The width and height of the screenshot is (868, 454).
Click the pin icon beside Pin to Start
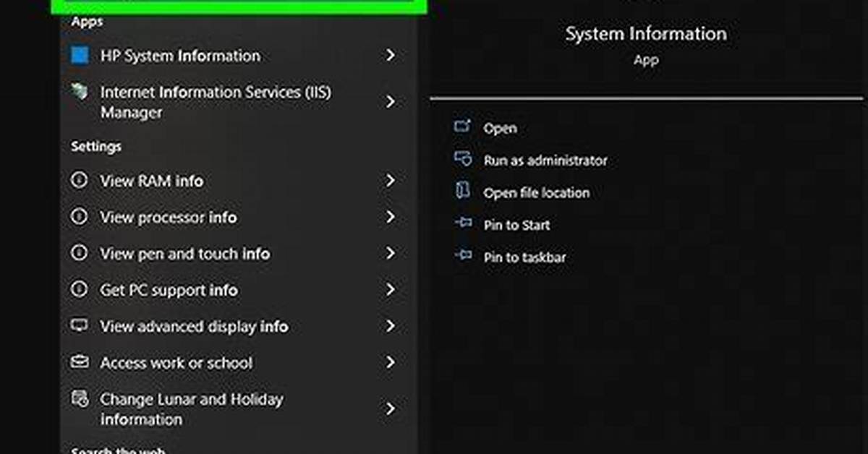coord(462,224)
